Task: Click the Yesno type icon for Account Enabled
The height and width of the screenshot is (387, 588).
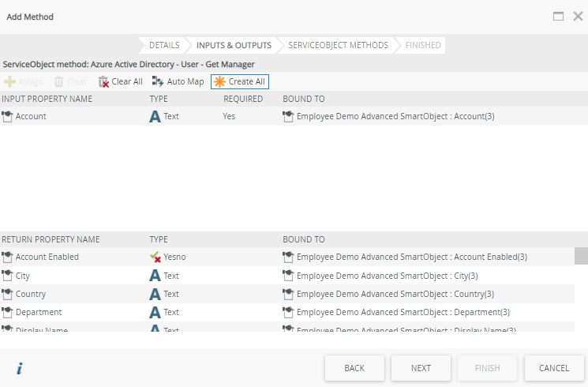Action: pos(155,257)
